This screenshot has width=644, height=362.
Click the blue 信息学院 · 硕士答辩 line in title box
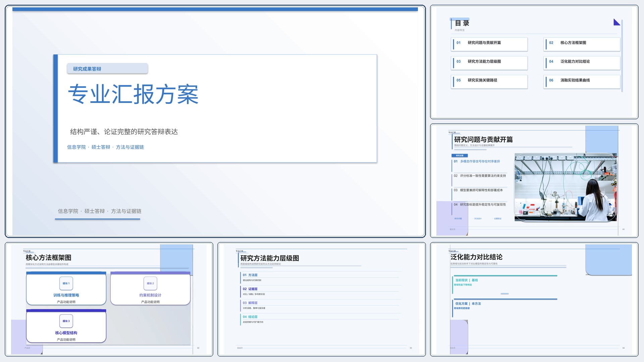105,147
